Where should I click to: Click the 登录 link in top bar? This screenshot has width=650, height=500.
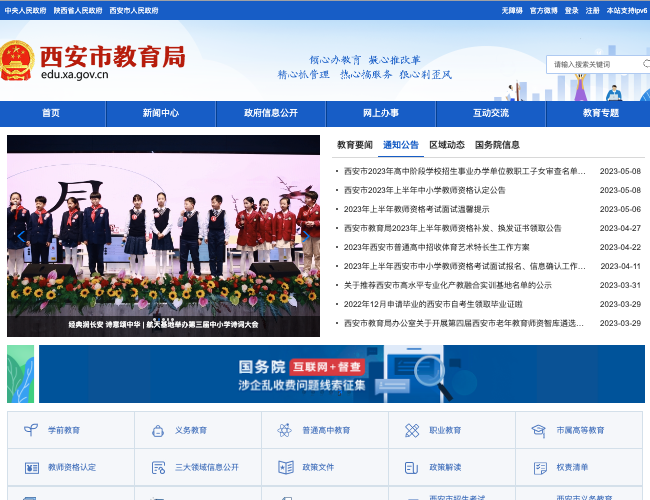(x=571, y=10)
